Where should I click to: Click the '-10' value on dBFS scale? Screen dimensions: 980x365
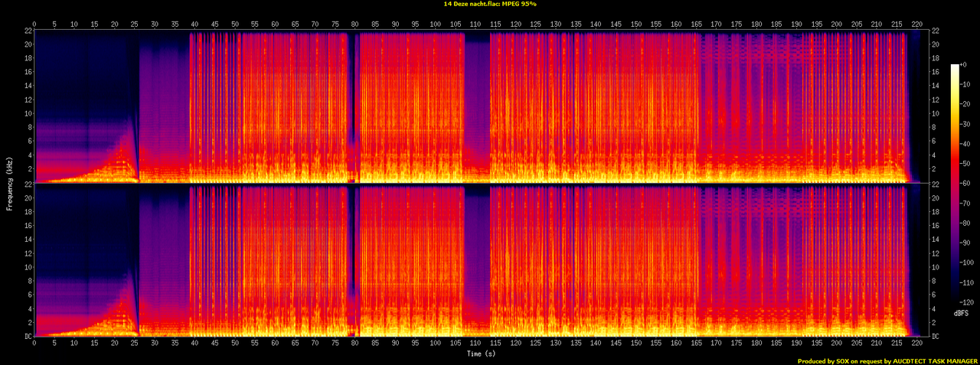(x=965, y=86)
